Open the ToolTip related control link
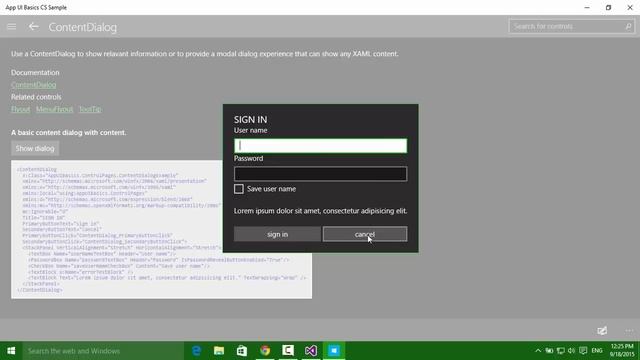This screenshot has height=360, width=640. [90, 109]
